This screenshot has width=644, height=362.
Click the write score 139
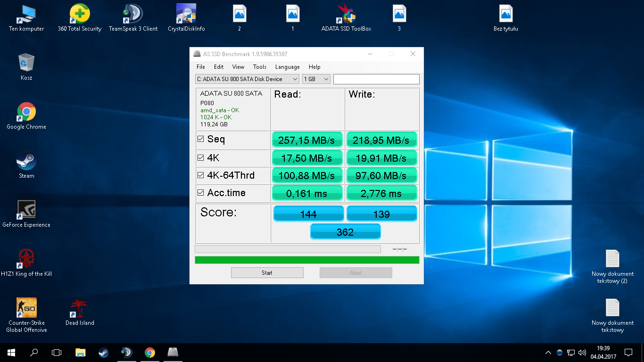[382, 214]
